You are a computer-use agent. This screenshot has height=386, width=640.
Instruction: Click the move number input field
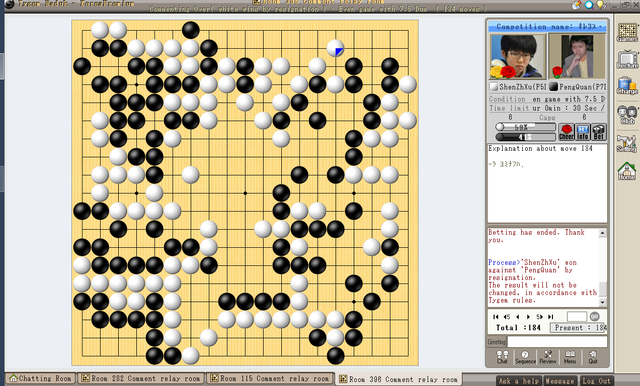coord(577,316)
